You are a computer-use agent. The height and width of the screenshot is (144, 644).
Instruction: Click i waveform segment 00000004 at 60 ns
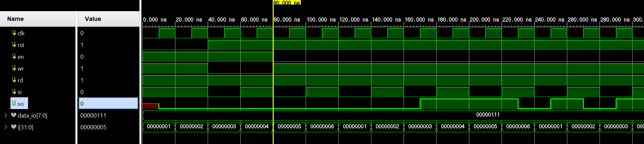(x=257, y=126)
